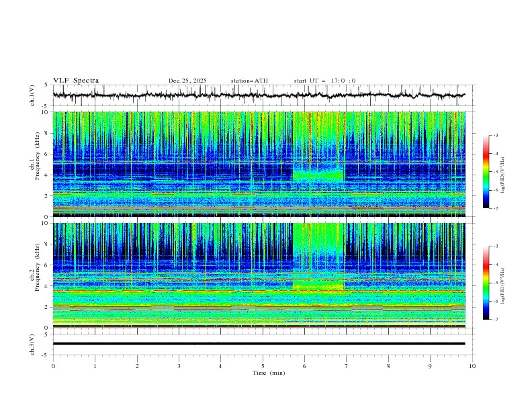The image size is (532, 411).
Task: Click the "8" tick on the time axis
Action: pyautogui.click(x=388, y=366)
